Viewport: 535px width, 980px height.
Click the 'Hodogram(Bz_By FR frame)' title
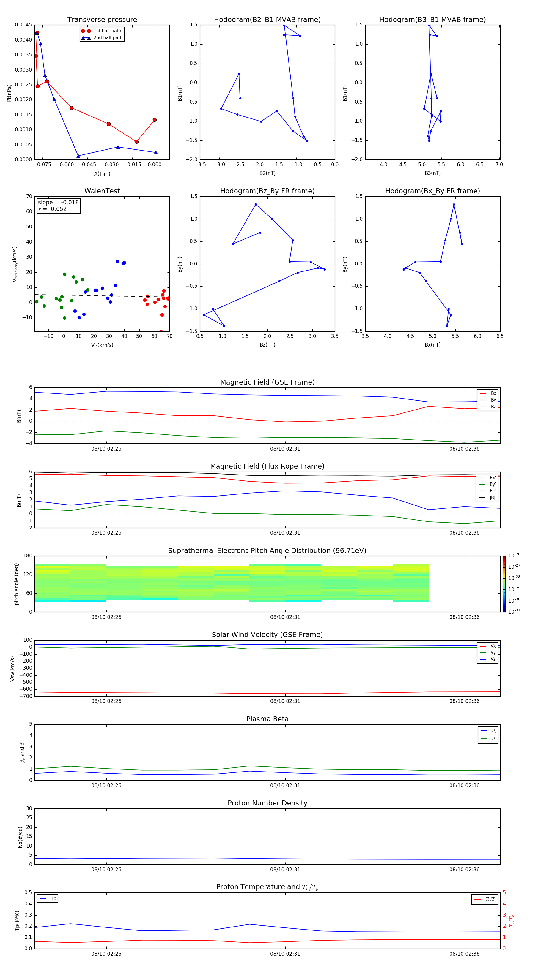tap(267, 191)
